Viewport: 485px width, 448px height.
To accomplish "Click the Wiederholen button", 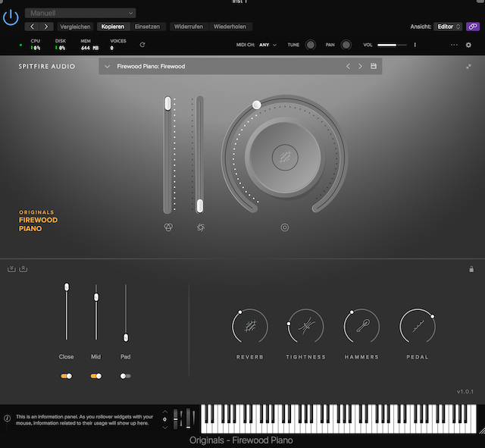I will coord(230,27).
